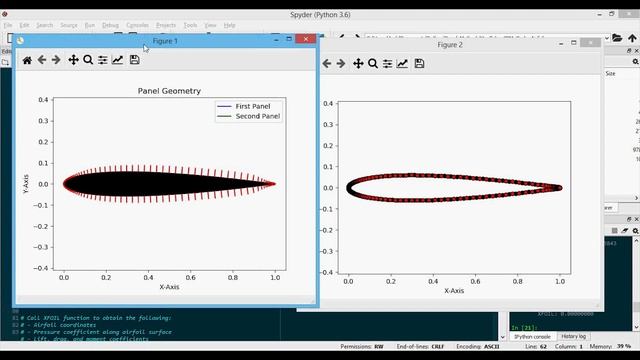Open the Projects menu in Spyder
Image resolution: width=640 pixels, height=360 pixels.
(x=166, y=25)
